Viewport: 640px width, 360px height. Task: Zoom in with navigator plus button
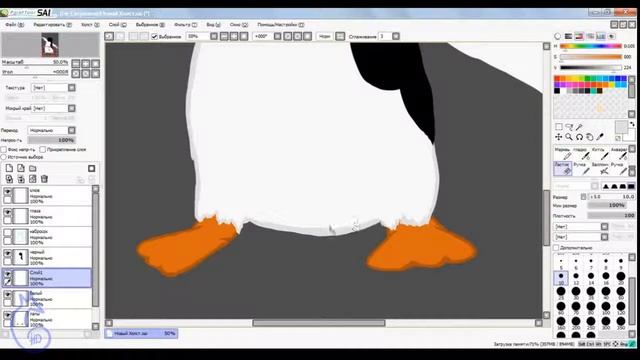click(86, 63)
